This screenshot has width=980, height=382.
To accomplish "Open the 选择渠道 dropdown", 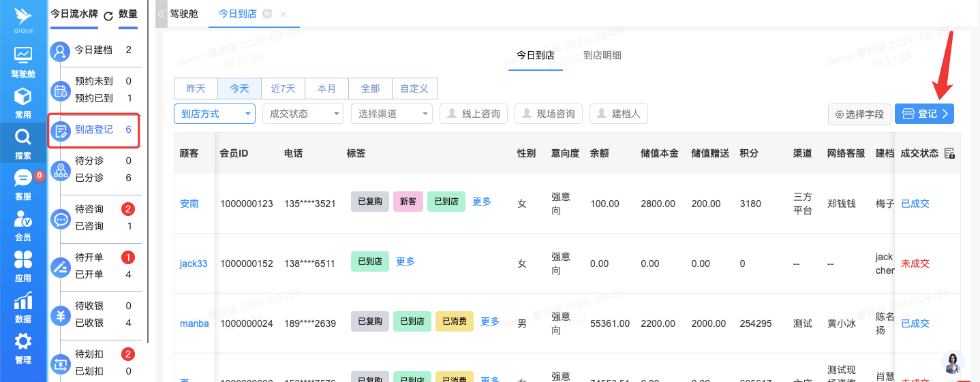I will 391,114.
